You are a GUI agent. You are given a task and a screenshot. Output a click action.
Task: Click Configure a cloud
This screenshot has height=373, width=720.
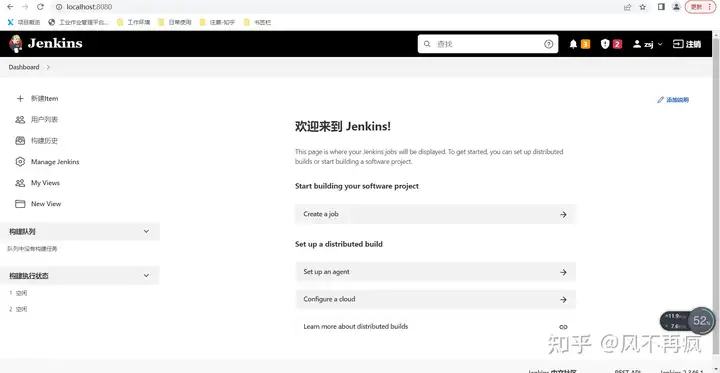click(x=435, y=299)
